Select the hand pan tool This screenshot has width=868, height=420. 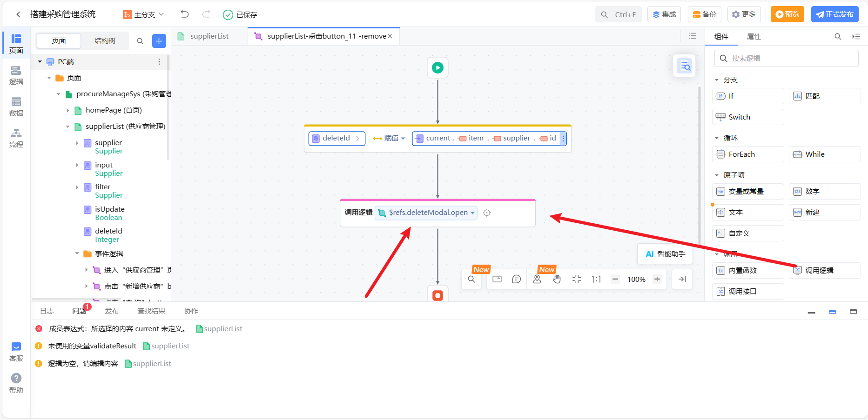click(557, 279)
